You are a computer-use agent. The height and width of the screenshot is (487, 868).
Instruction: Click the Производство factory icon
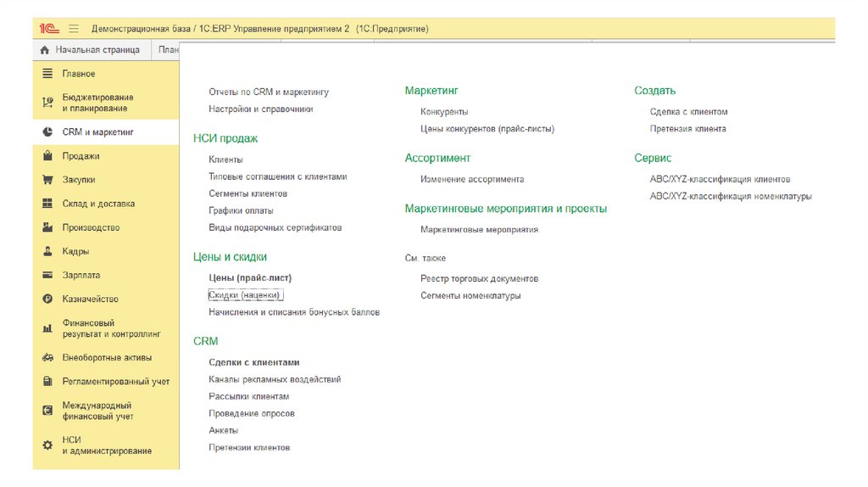tap(47, 227)
